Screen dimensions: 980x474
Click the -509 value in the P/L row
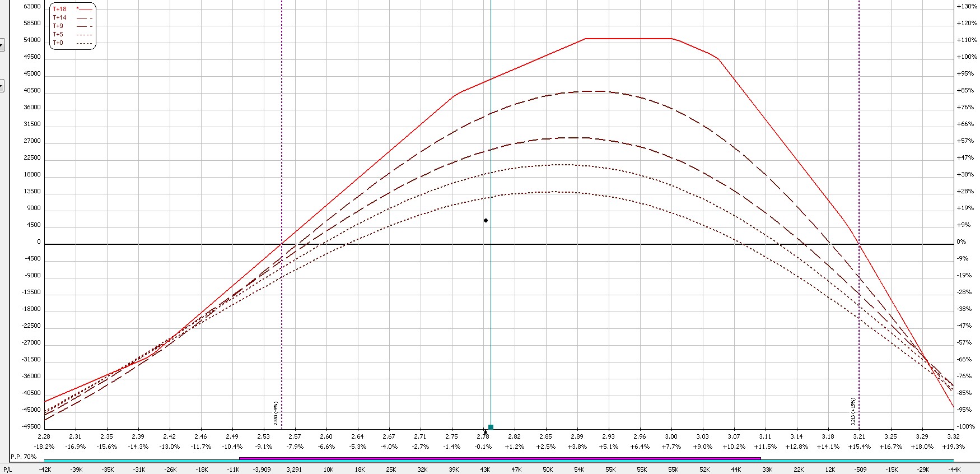click(x=860, y=470)
